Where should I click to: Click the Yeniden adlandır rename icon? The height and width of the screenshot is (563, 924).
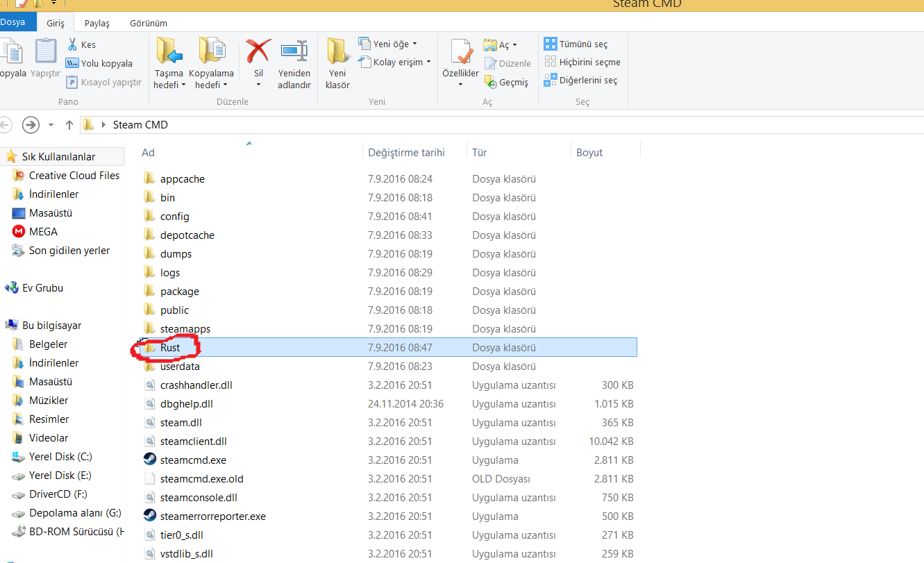294,51
